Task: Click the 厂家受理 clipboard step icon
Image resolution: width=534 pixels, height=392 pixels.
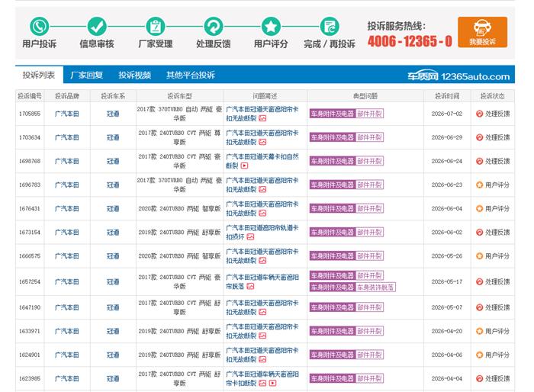Action: coord(156,26)
